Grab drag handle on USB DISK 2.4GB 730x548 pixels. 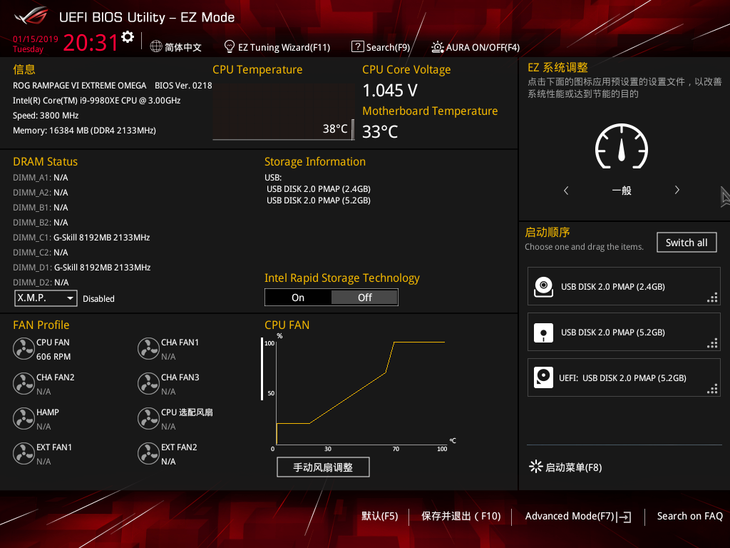(x=712, y=298)
